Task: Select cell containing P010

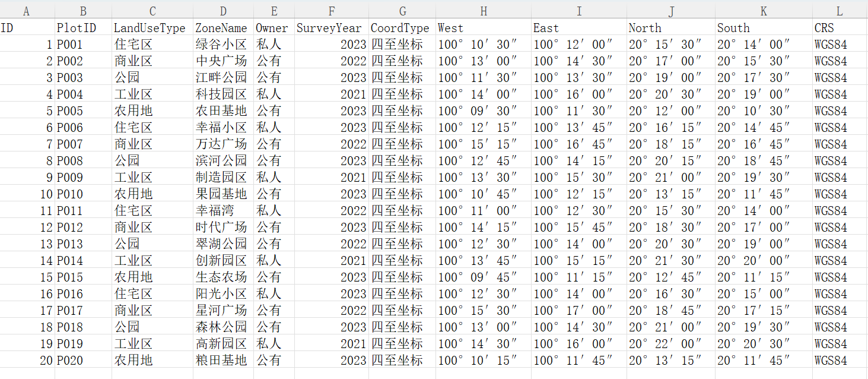Action: coord(83,194)
